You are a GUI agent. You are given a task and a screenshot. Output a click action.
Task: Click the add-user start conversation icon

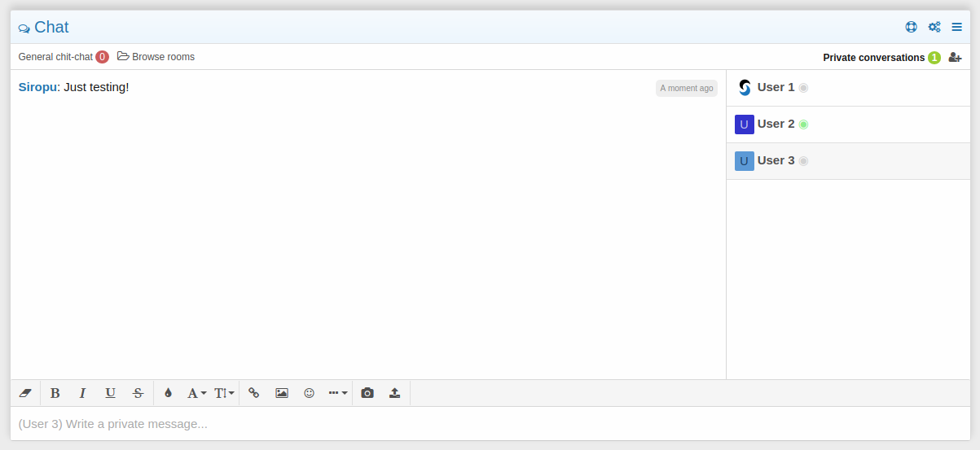click(955, 58)
